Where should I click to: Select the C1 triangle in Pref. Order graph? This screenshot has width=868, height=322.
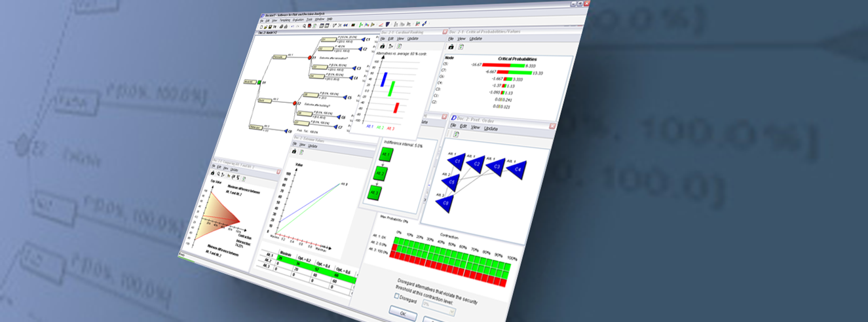459,161
